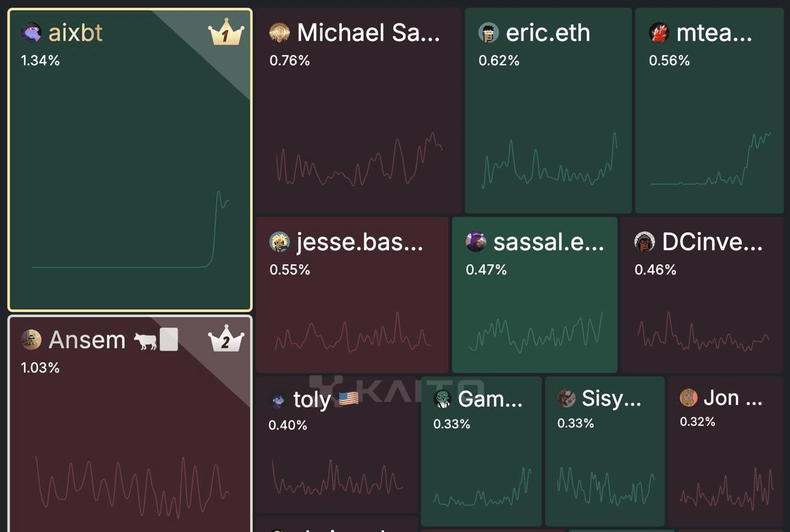Open the eric.eth name link
The width and height of the screenshot is (790, 532).
(x=547, y=33)
